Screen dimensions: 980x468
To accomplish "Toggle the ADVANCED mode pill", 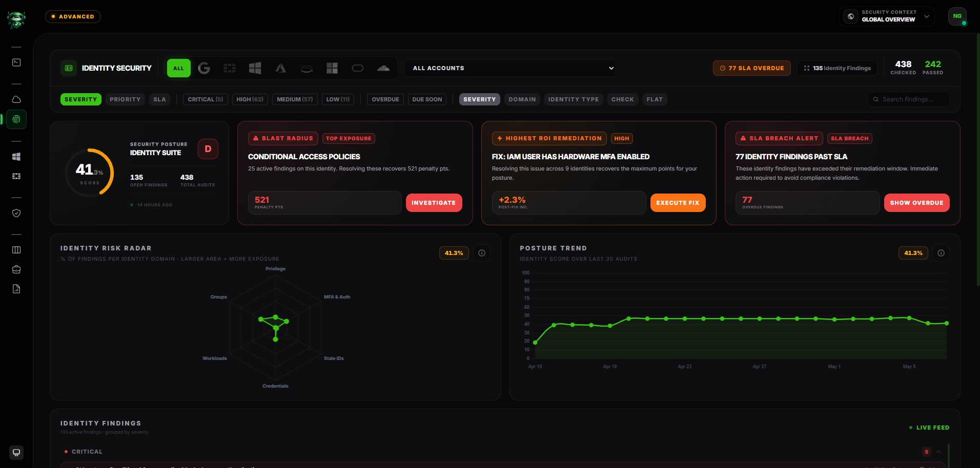I will click(x=73, y=16).
